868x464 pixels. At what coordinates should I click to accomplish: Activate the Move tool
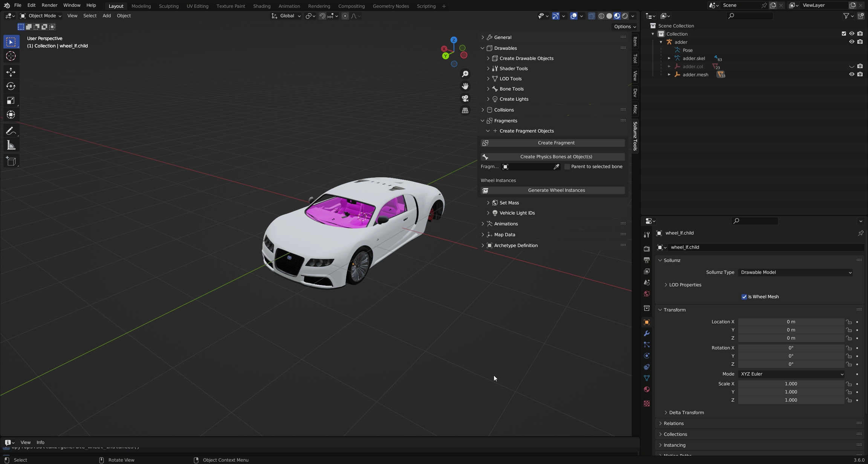[x=11, y=72]
